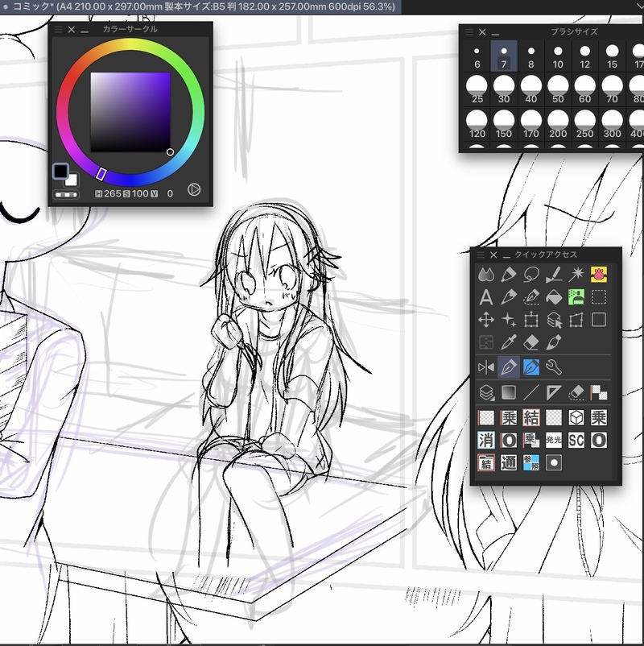This screenshot has width=644, height=646.
Task: Set brush size to 300
Action: 613,124
